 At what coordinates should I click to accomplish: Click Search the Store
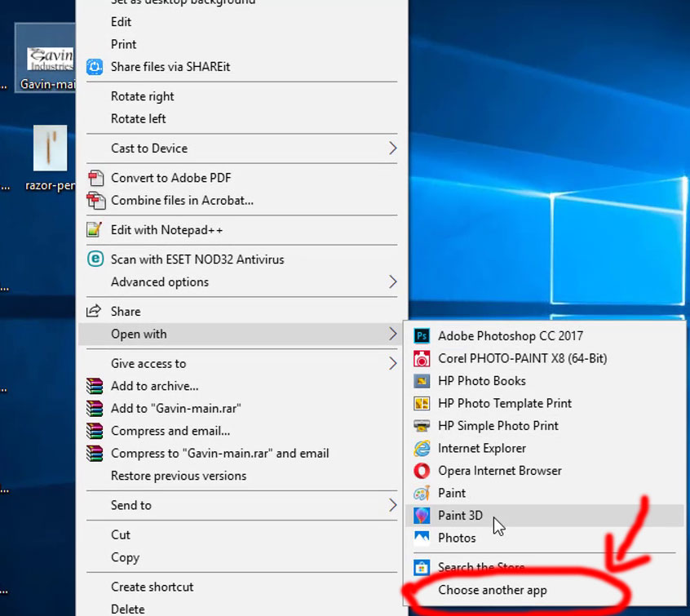coord(480,566)
